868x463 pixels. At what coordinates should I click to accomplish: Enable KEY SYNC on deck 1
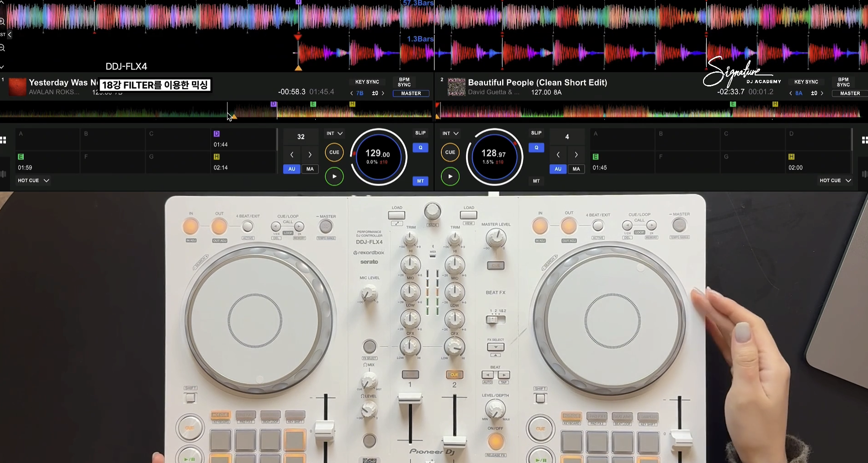[367, 82]
